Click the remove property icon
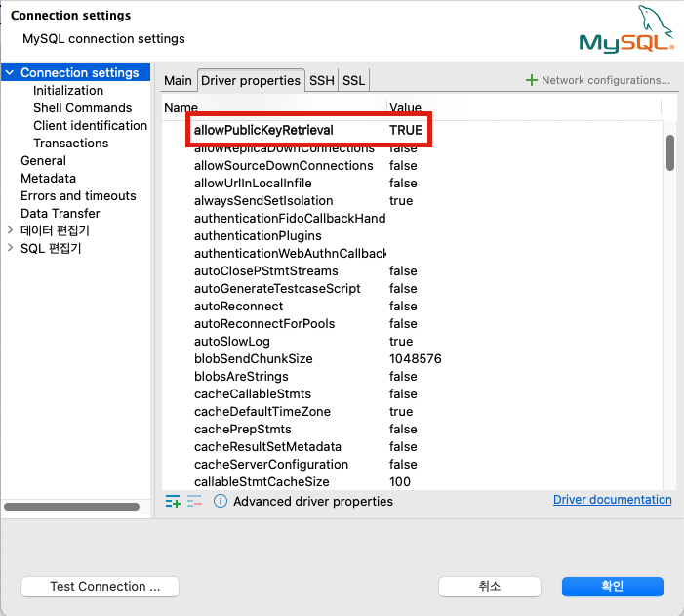 [x=194, y=501]
